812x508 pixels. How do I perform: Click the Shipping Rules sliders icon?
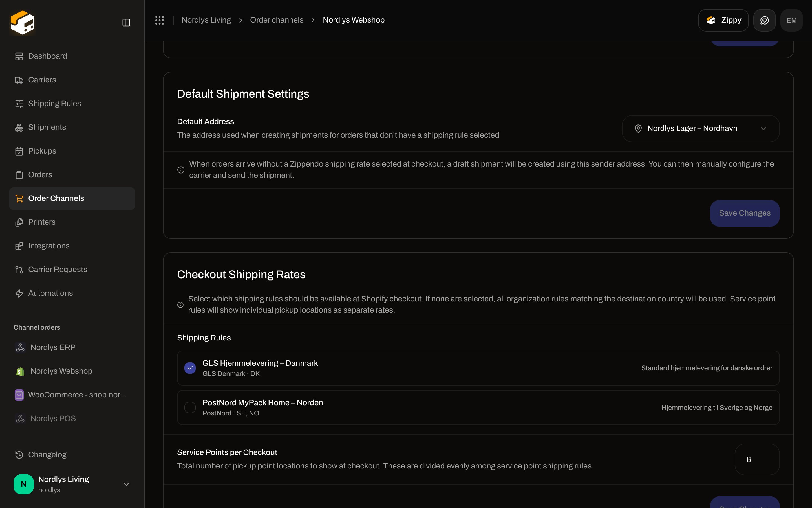(19, 104)
